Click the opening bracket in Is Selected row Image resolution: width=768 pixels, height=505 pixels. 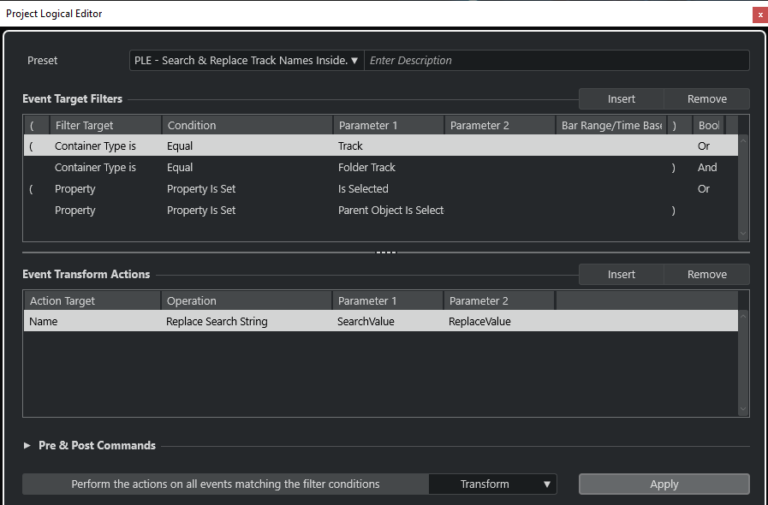(x=31, y=189)
